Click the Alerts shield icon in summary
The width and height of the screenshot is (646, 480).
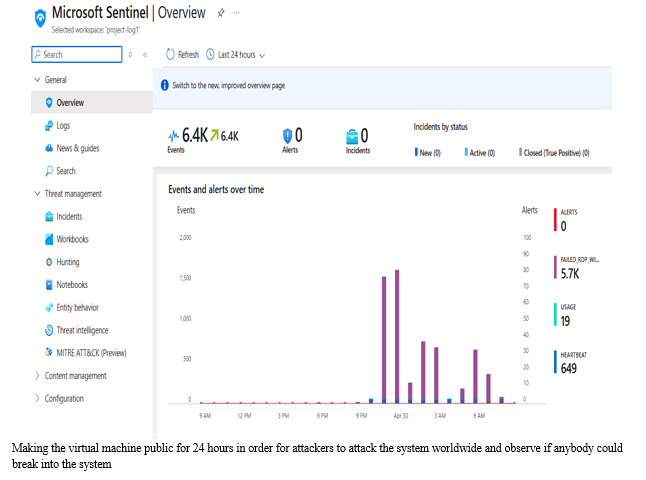[x=287, y=136]
